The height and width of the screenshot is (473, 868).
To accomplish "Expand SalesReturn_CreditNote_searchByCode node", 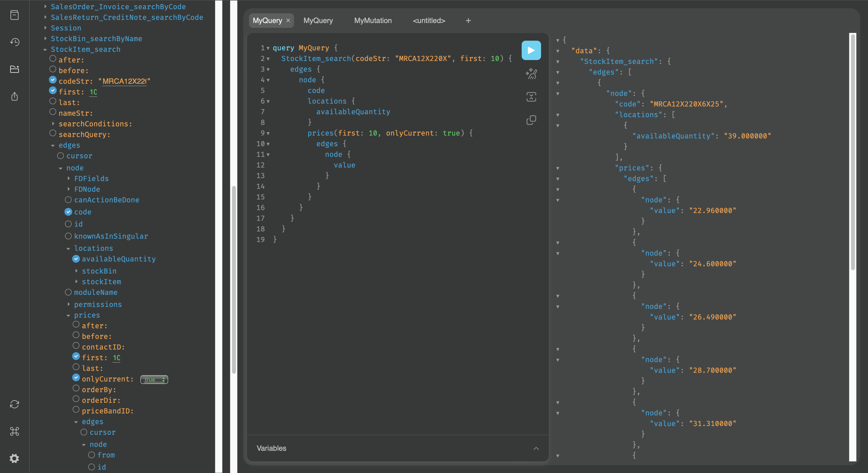I will [45, 17].
